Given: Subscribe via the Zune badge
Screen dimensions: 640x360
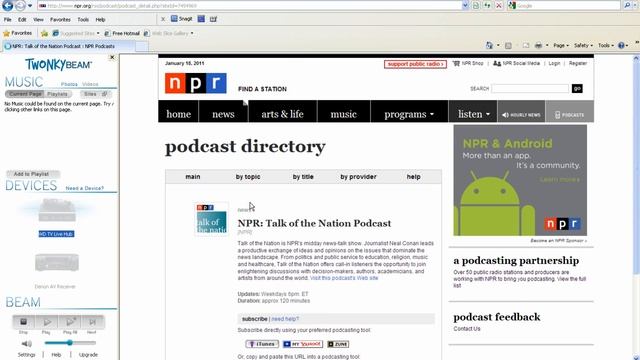Looking at the screenshot, I should (338, 344).
